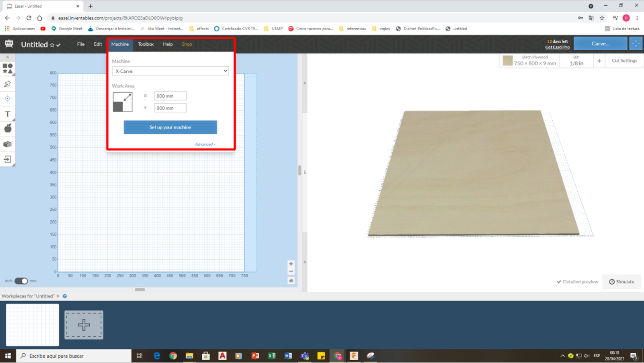Open the File menu

tap(81, 44)
